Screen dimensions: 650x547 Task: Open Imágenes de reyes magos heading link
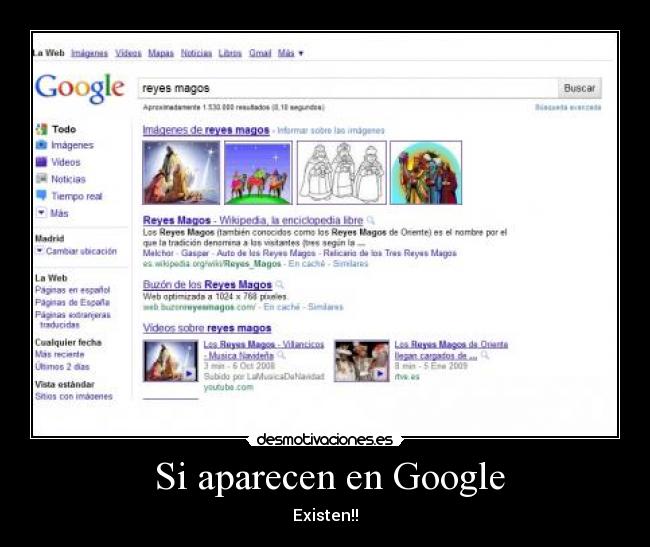coord(206,130)
